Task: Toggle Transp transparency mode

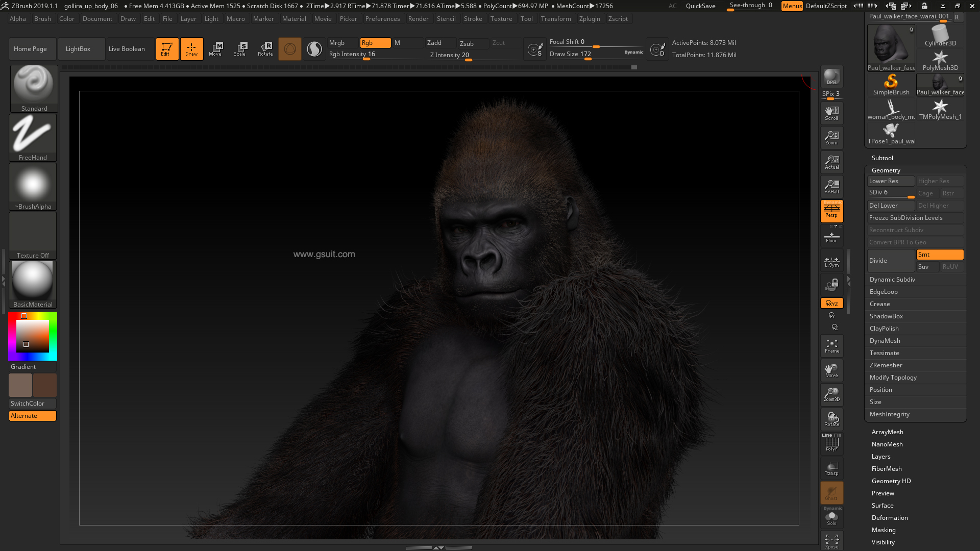Action: pos(831,468)
